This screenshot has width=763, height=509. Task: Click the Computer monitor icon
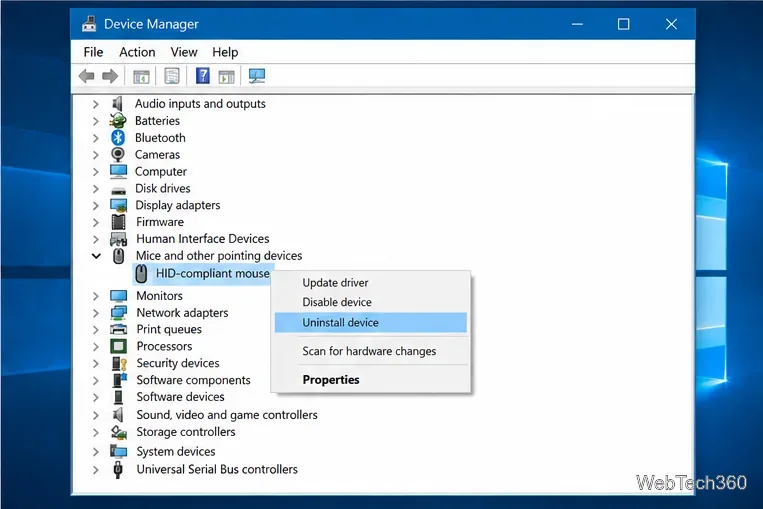point(118,171)
